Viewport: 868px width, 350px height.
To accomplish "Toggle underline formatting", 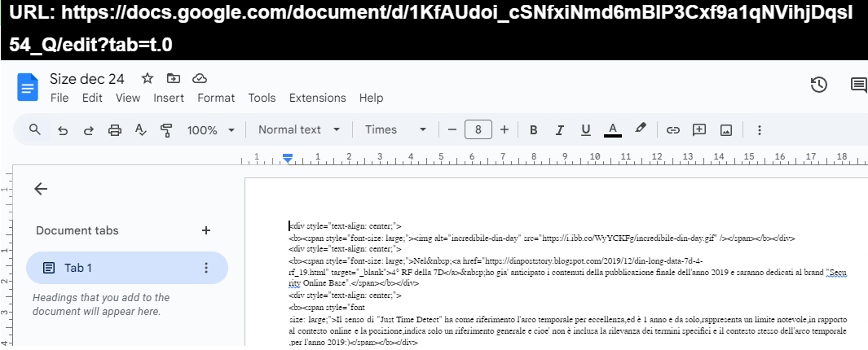I will [x=586, y=130].
